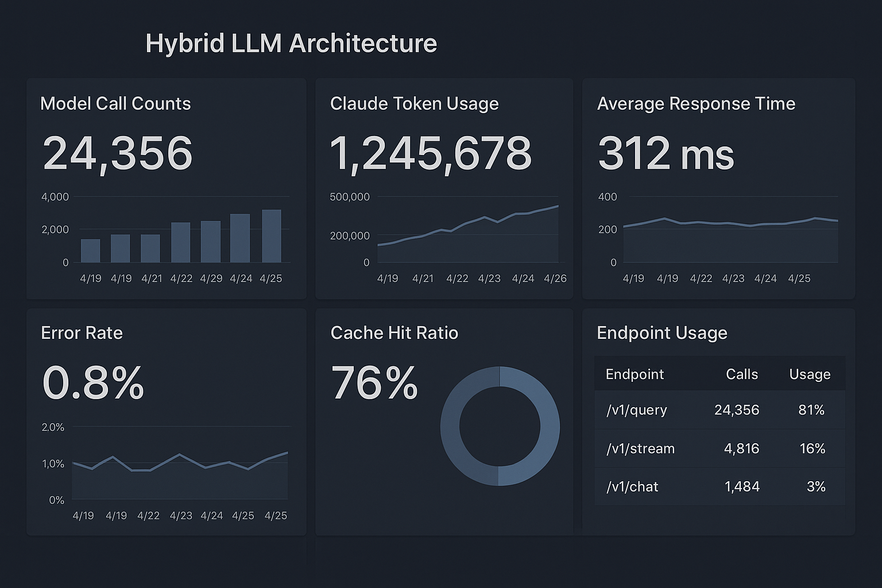Click the 312 ms response time value

pyautogui.click(x=666, y=153)
